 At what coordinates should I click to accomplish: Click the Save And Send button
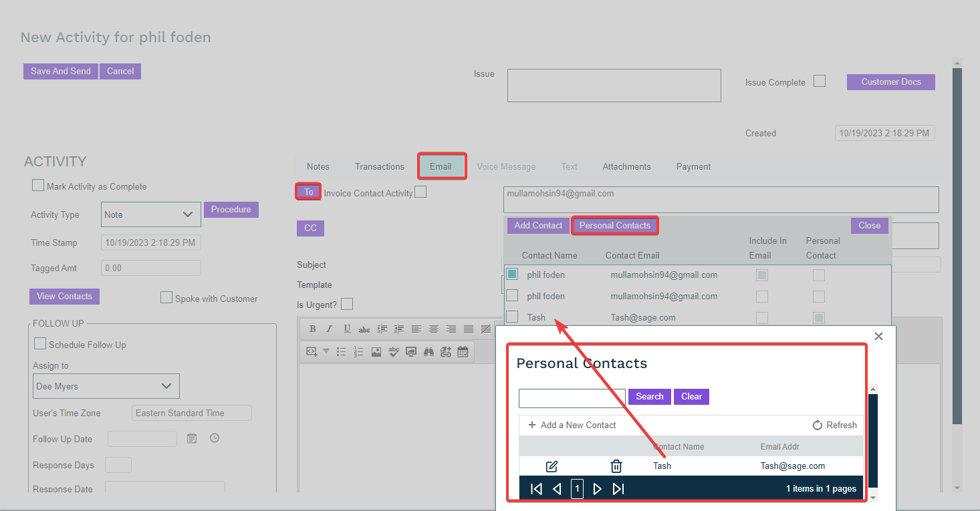click(61, 71)
